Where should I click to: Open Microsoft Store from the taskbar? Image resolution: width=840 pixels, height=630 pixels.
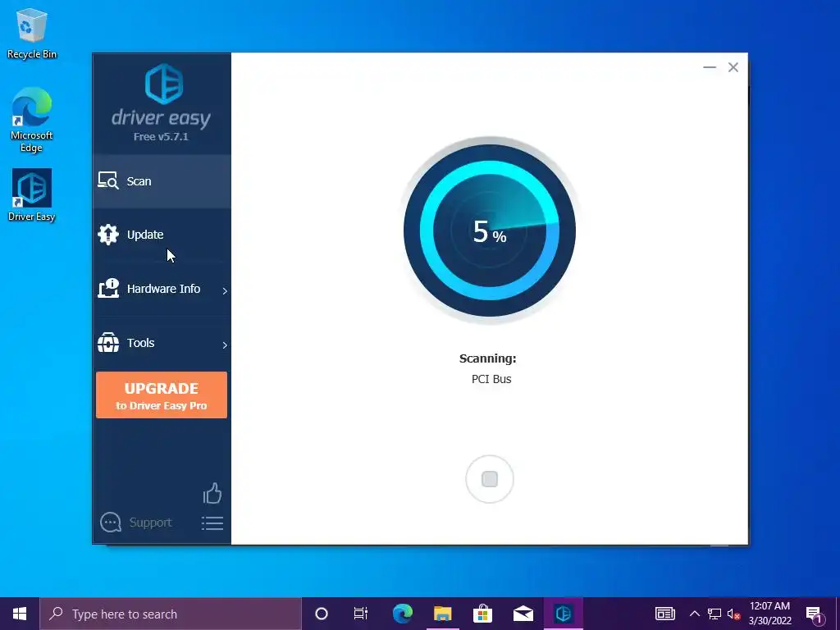coord(482,614)
